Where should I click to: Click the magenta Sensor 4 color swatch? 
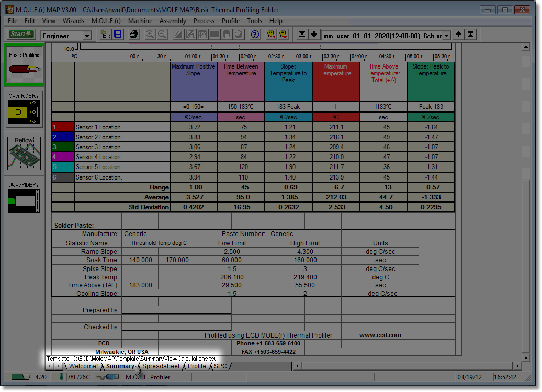[63, 158]
